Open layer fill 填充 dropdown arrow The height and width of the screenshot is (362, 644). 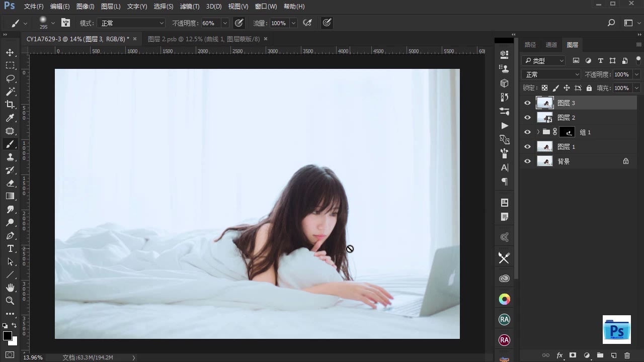[x=636, y=88]
